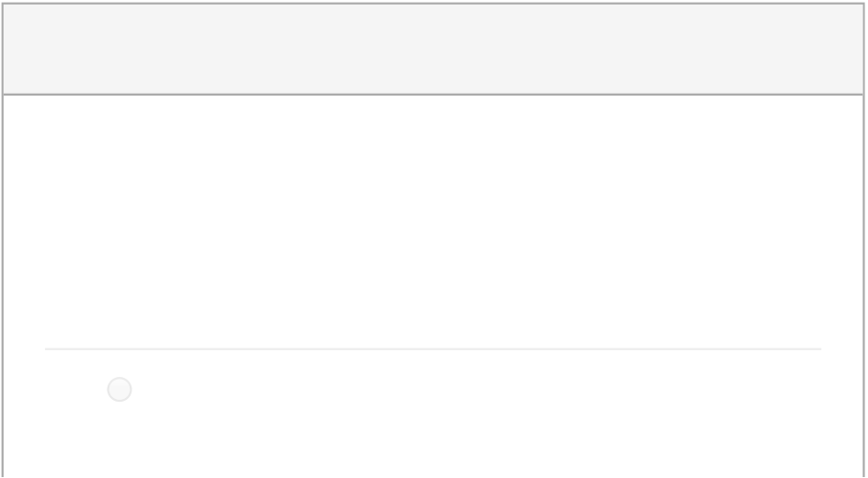Toggle the circular option below the divider
868x478 pixels.
pos(119,390)
